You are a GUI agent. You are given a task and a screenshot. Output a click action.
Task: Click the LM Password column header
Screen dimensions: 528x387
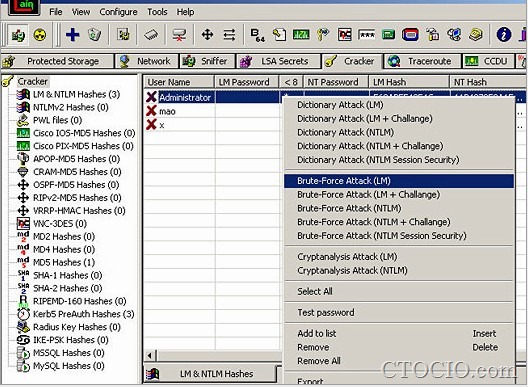[x=247, y=82]
